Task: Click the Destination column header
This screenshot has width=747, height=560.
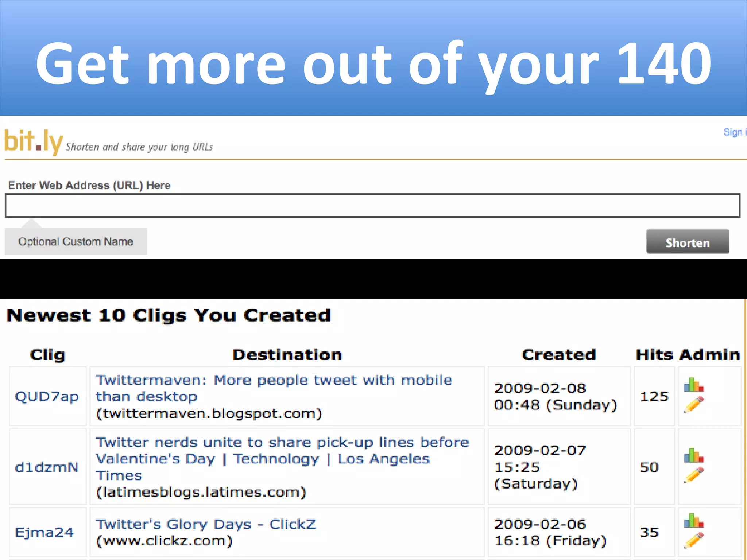Action: [287, 354]
